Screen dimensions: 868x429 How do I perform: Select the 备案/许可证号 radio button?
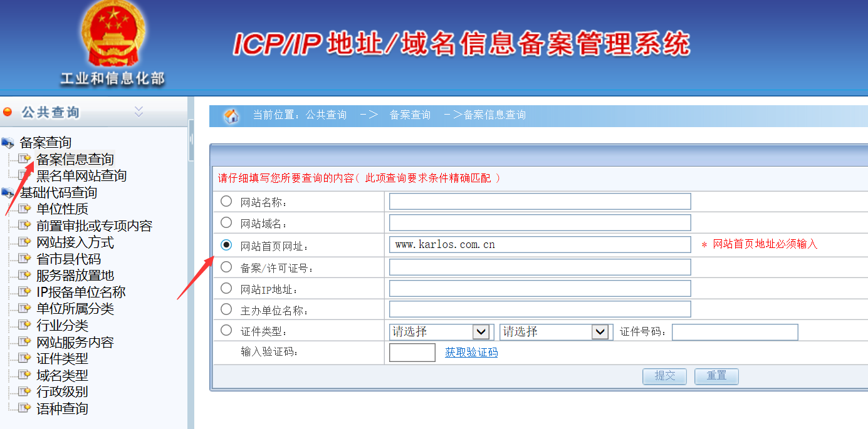point(226,267)
